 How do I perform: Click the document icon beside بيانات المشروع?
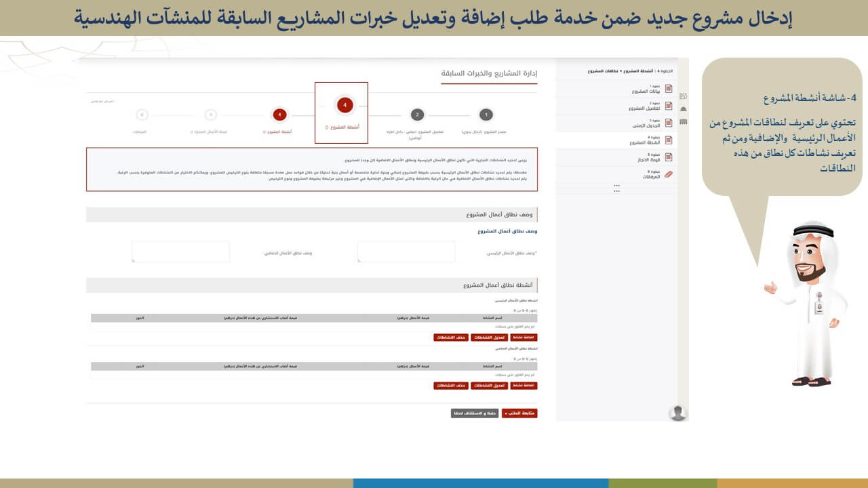click(669, 89)
